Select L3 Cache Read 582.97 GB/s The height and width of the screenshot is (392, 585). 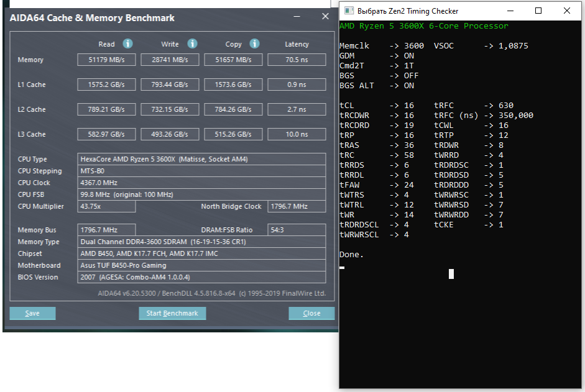[x=106, y=134]
